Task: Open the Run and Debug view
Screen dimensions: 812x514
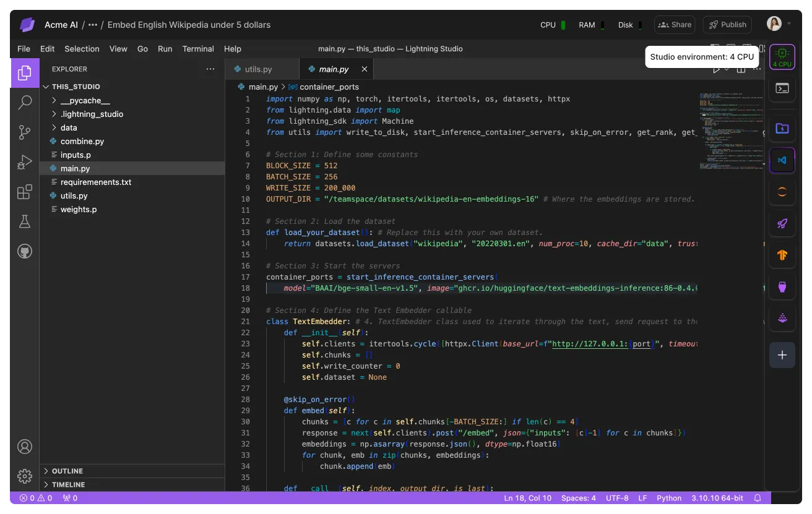Action: [x=25, y=162]
